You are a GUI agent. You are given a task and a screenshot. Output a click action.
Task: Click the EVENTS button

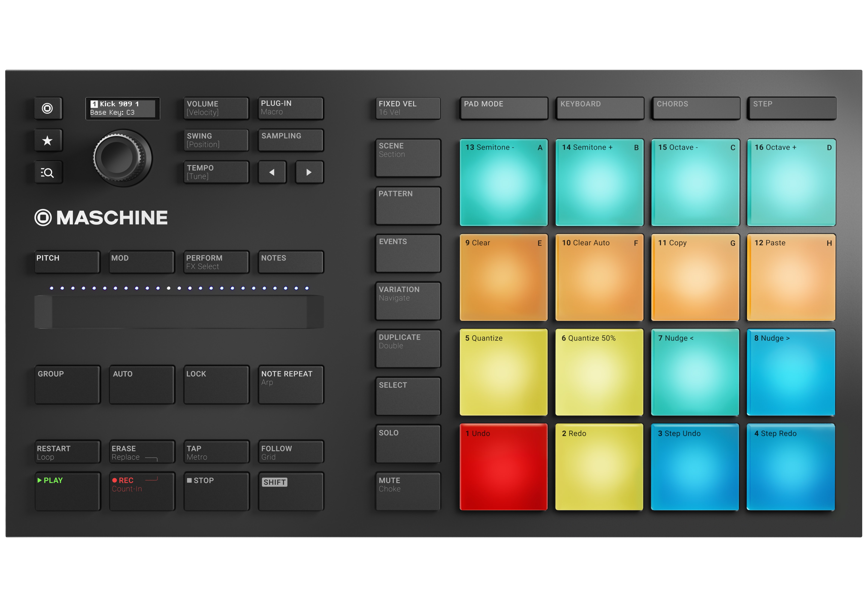pyautogui.click(x=408, y=254)
